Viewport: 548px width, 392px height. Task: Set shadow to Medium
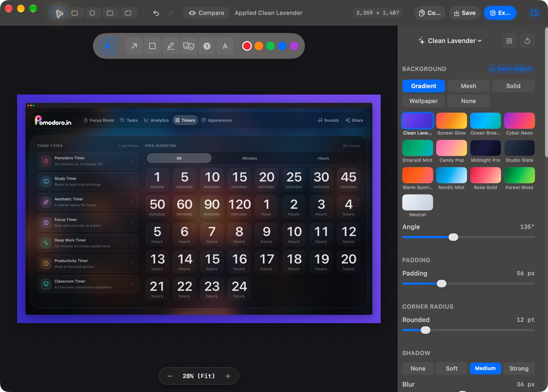[485, 369]
